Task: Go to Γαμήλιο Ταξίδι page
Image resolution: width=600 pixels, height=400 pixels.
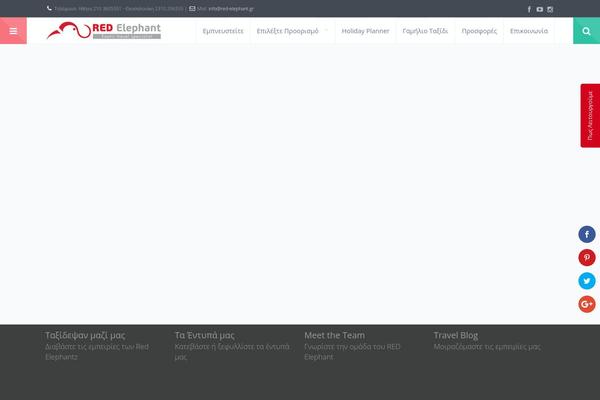Action: click(425, 31)
